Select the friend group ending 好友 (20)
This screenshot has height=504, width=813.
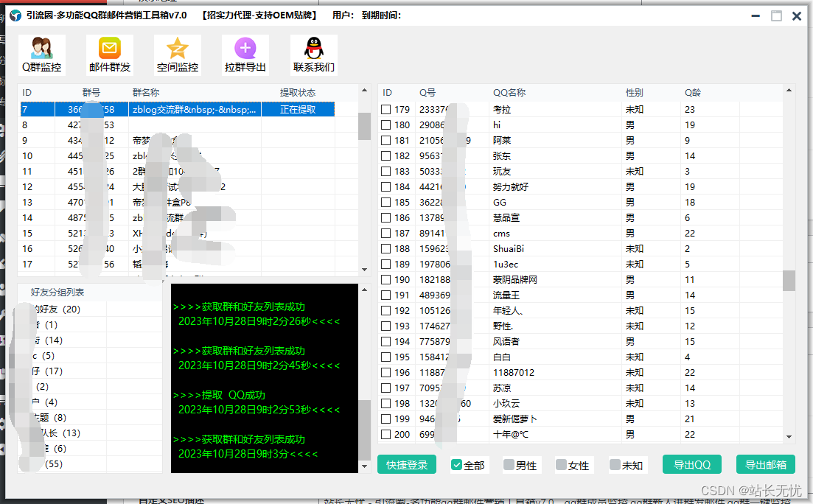pyautogui.click(x=57, y=309)
